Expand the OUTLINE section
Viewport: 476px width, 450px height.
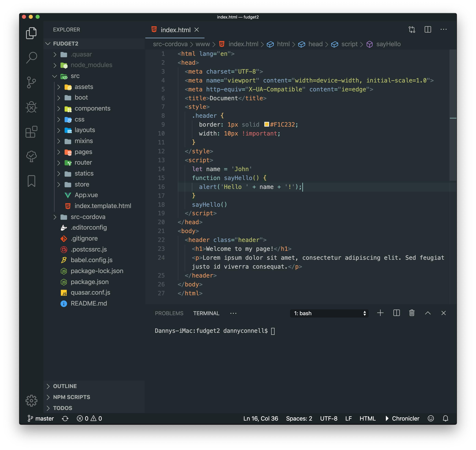tap(65, 386)
